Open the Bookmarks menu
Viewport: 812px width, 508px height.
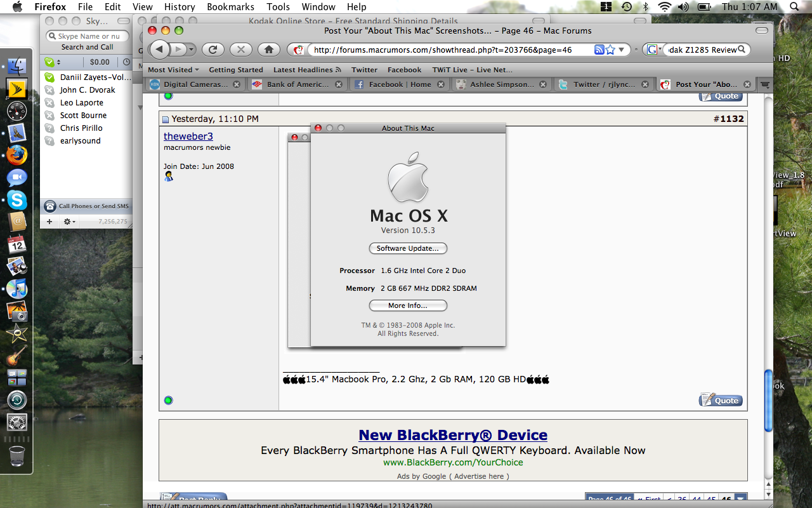click(x=230, y=7)
